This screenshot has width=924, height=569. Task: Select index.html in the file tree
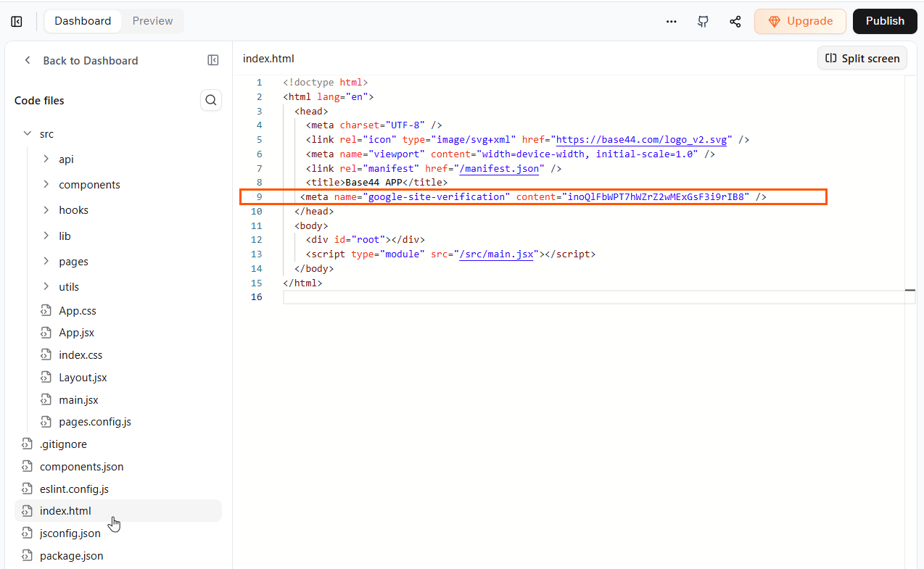coord(118,511)
